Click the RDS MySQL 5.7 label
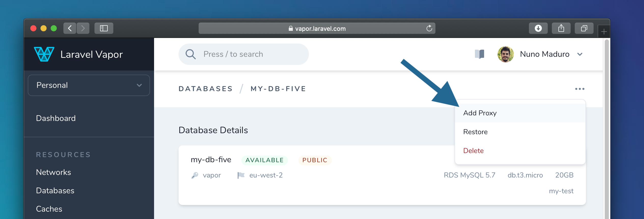Image resolution: width=644 pixels, height=219 pixels. point(470,175)
